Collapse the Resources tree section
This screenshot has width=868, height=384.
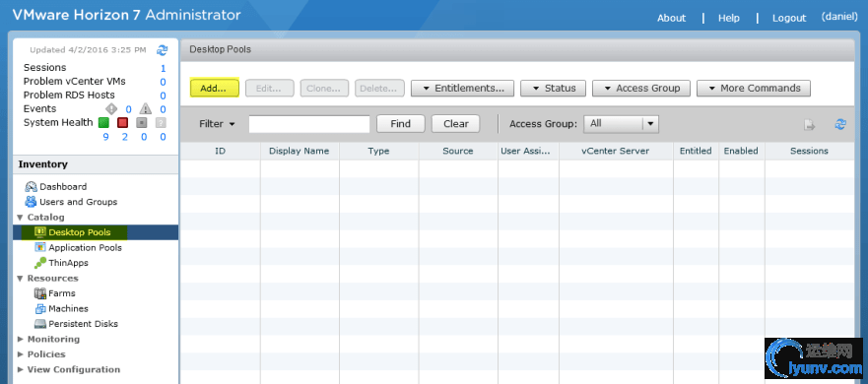[20, 279]
